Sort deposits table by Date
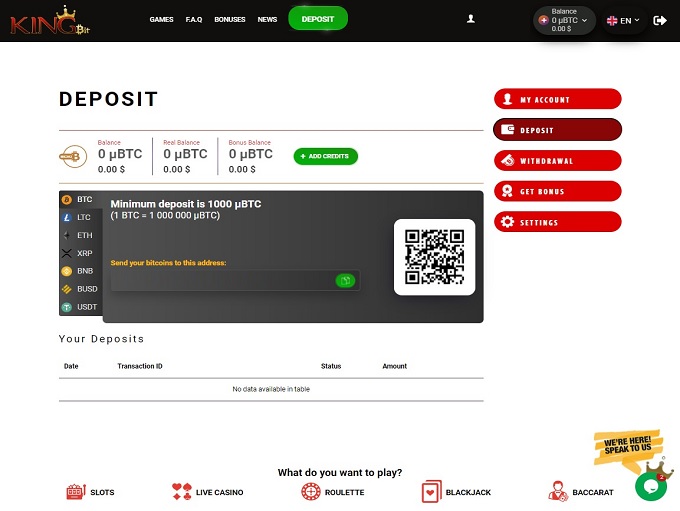The width and height of the screenshot is (680, 511). click(71, 366)
